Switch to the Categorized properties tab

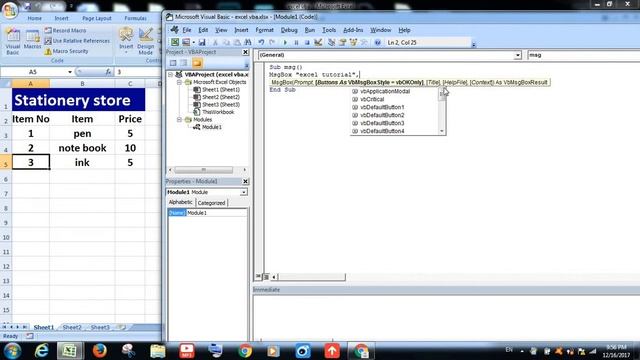[x=211, y=203]
